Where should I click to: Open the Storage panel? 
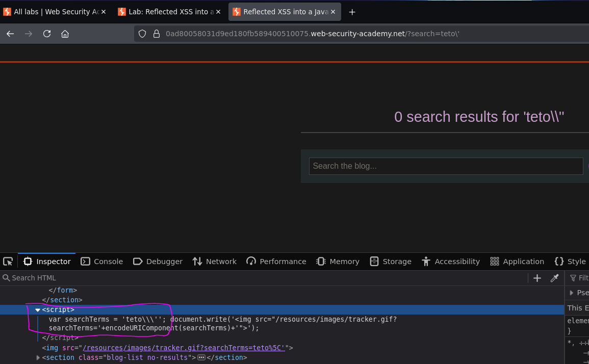pos(391,262)
